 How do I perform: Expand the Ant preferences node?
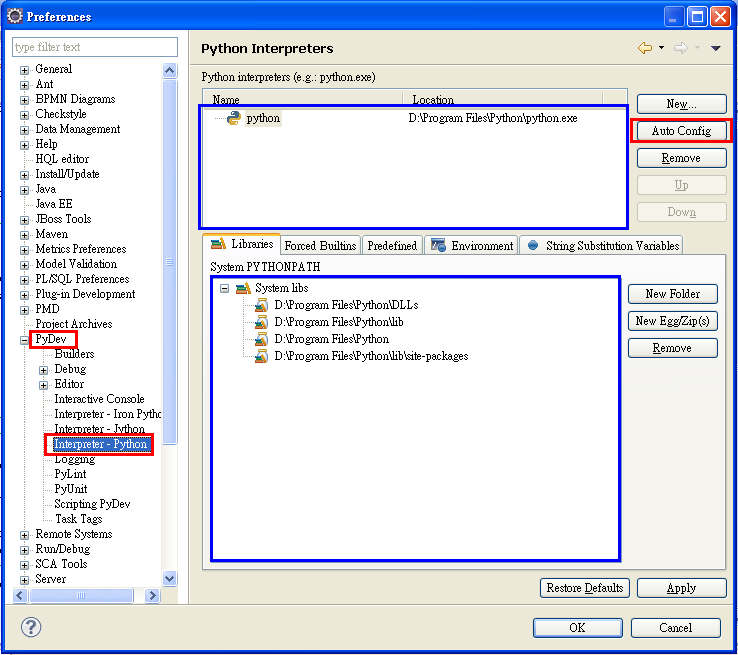tap(24, 85)
